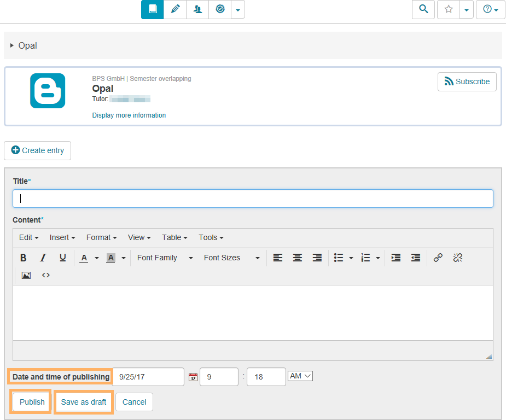
Task: Click the increase indent icon
Action: coord(396,258)
